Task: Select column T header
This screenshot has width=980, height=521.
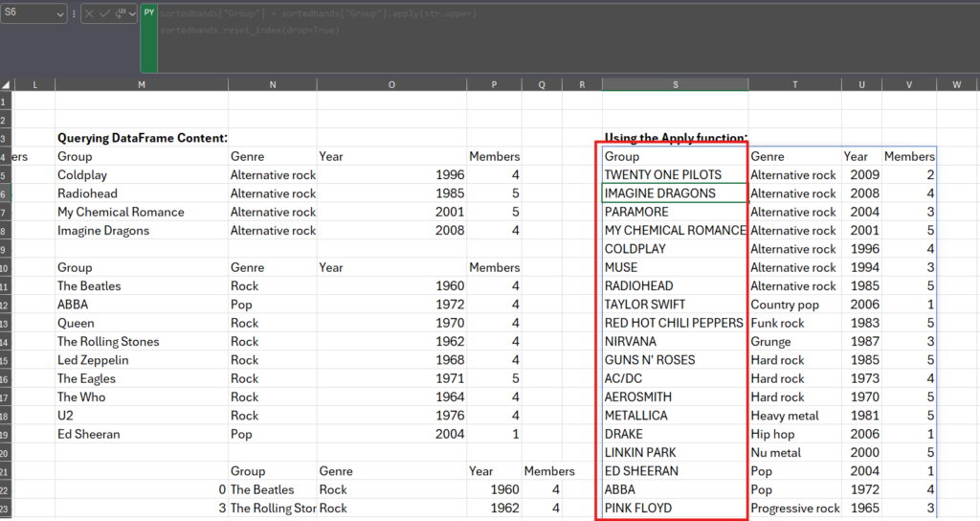Action: [x=795, y=84]
